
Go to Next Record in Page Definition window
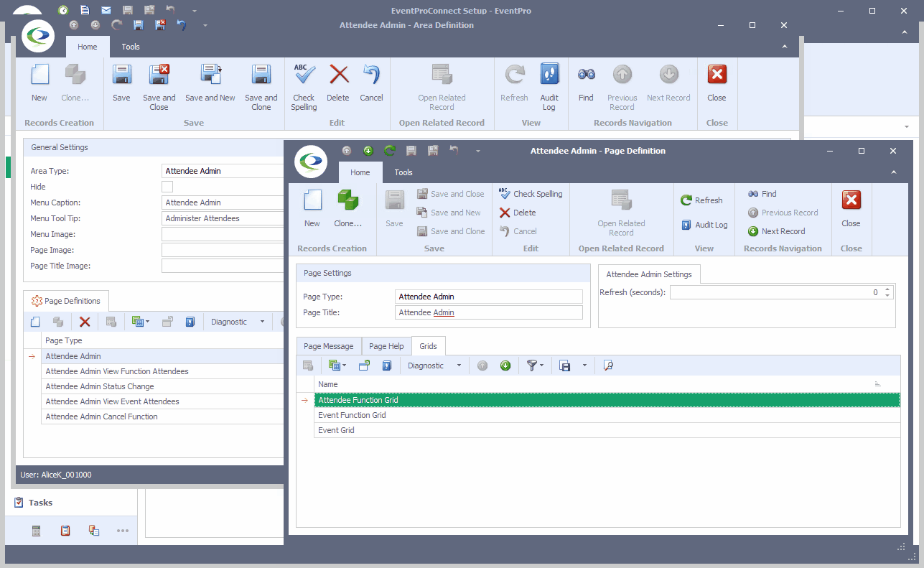click(x=776, y=231)
